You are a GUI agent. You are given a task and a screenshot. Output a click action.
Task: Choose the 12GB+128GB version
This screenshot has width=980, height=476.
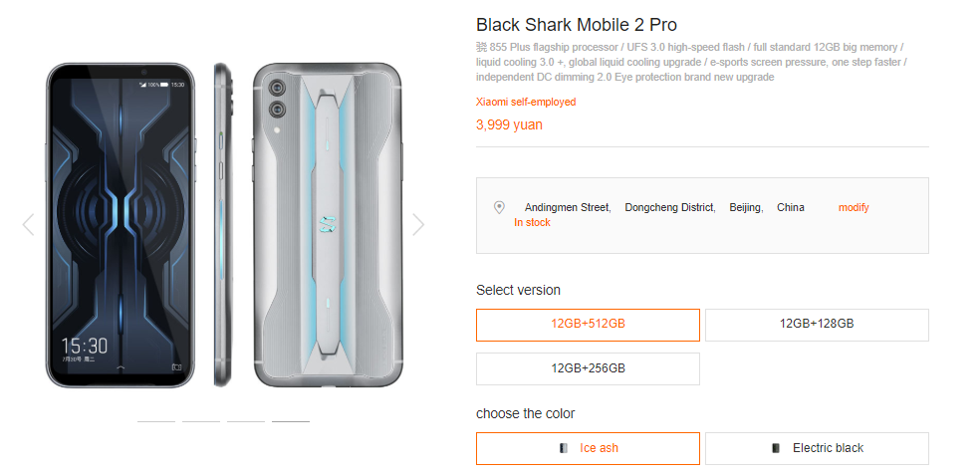pyautogui.click(x=817, y=325)
